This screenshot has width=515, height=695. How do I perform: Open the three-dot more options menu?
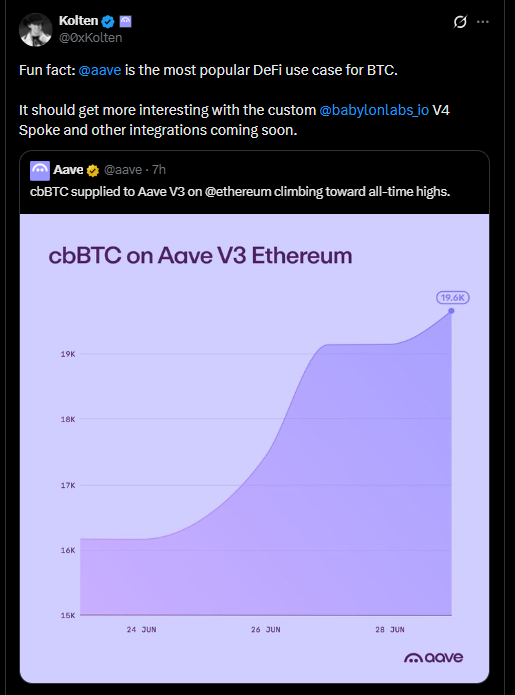pyautogui.click(x=483, y=21)
